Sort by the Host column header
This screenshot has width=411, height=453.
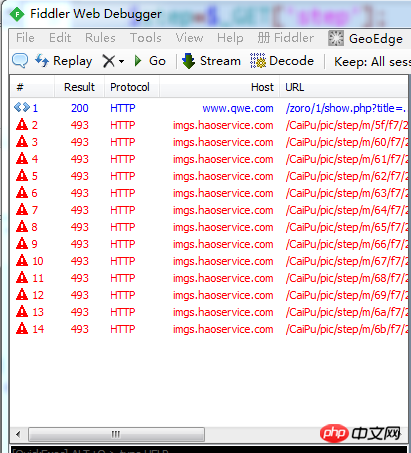point(219,87)
